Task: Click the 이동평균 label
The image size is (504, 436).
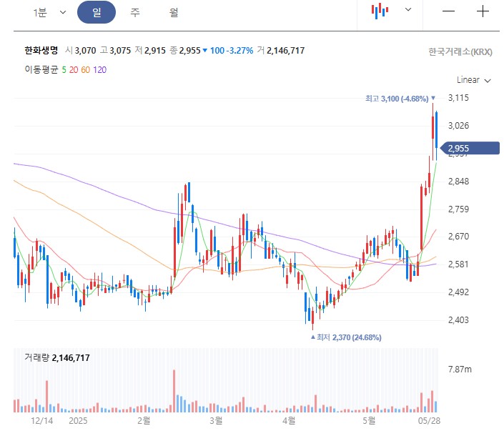Action: coord(41,70)
